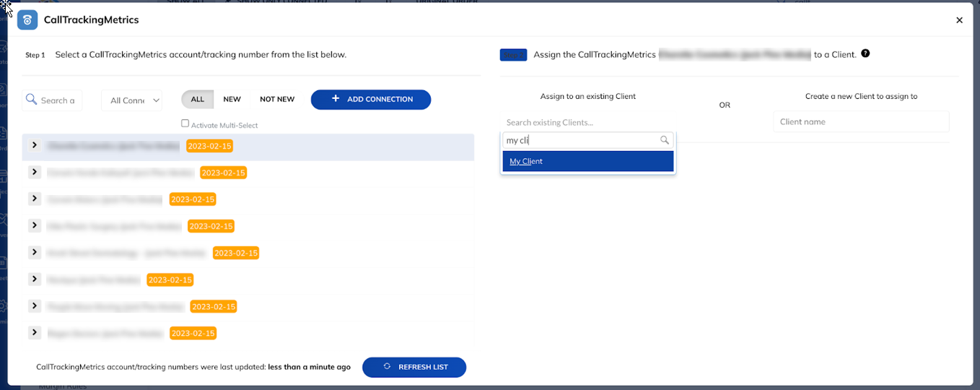Click the 'Assign to an existing Client' label

tap(588, 96)
